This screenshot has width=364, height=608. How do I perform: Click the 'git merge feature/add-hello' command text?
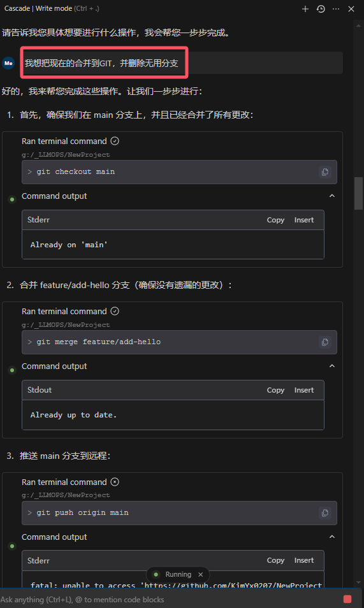click(x=99, y=342)
